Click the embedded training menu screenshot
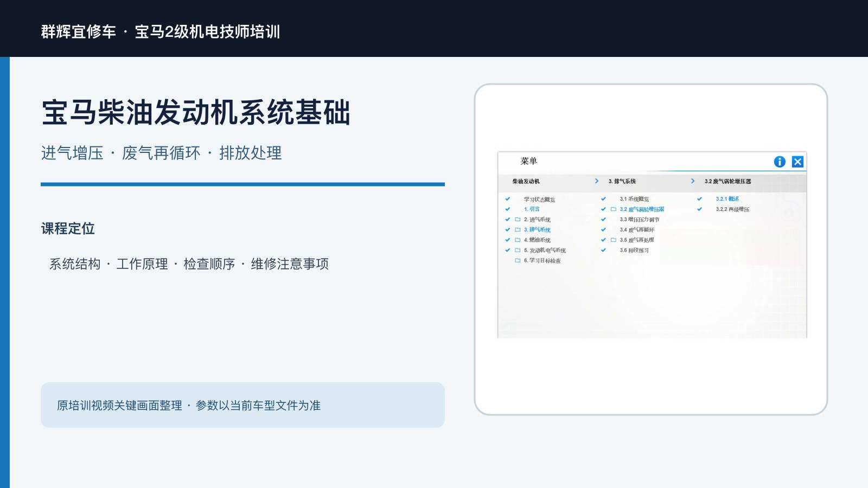868x488 pixels. [652, 245]
